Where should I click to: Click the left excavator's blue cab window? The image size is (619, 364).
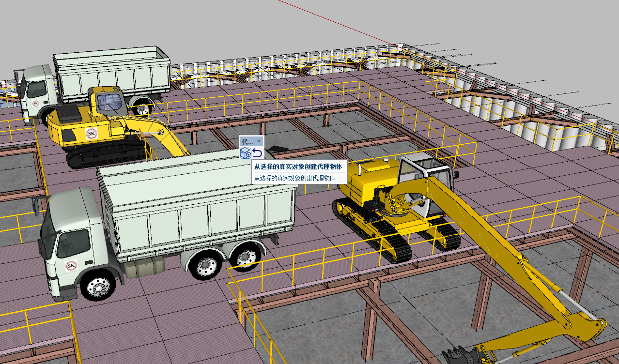109,102
